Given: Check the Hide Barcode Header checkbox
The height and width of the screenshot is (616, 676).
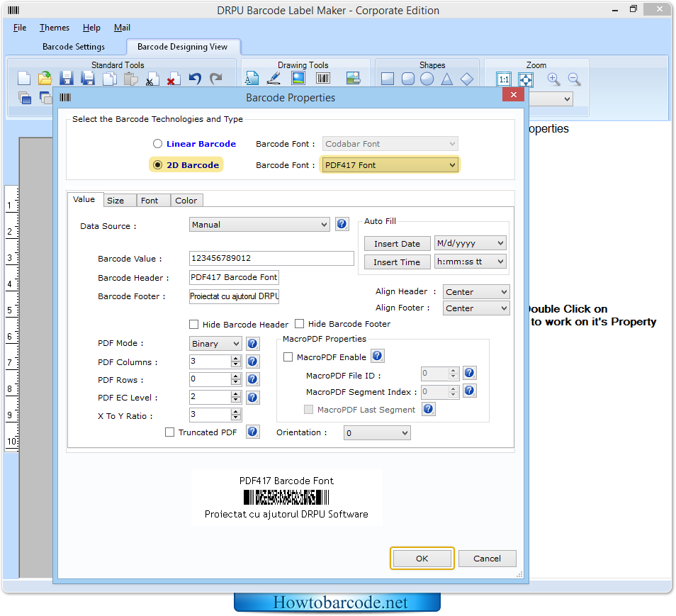Looking at the screenshot, I should [194, 324].
